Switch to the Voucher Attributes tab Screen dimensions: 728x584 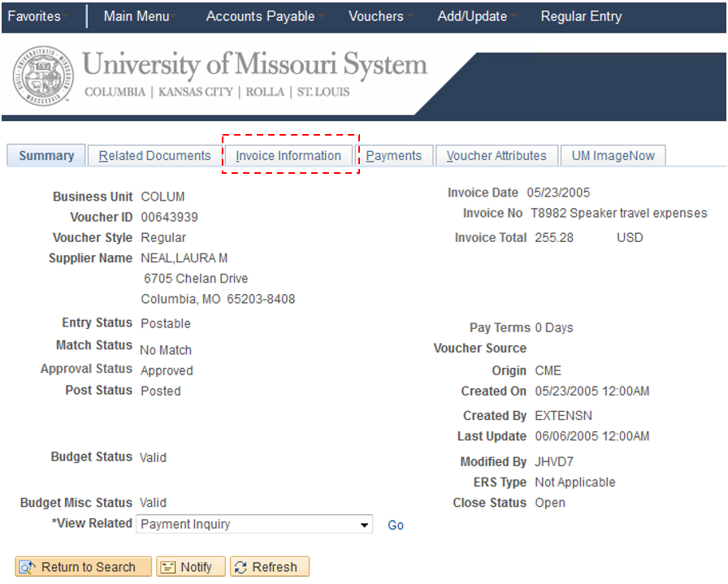point(496,155)
